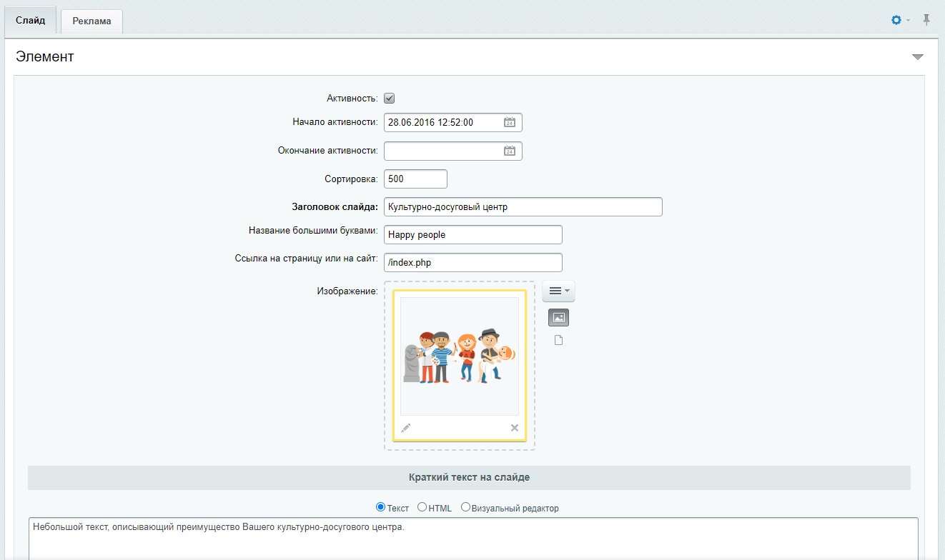The width and height of the screenshot is (945, 560).
Task: Select the Визуальный редактор radio option
Action: [x=466, y=507]
